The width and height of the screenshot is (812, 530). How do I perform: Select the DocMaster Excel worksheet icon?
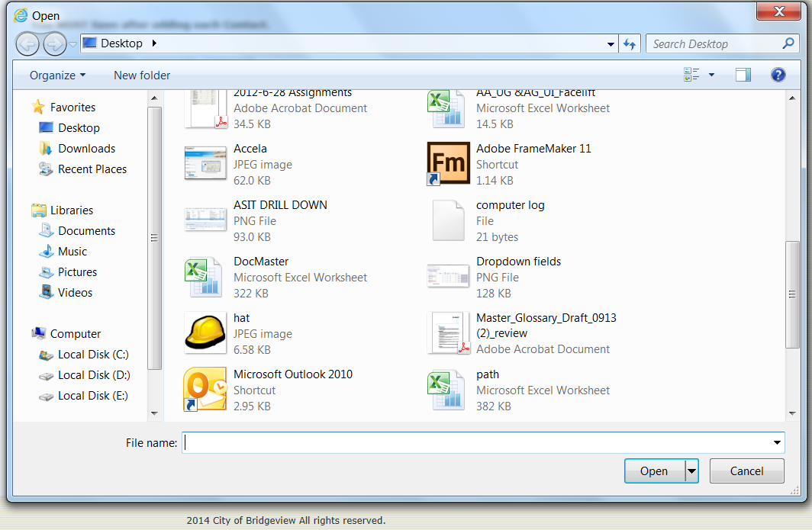coord(205,277)
